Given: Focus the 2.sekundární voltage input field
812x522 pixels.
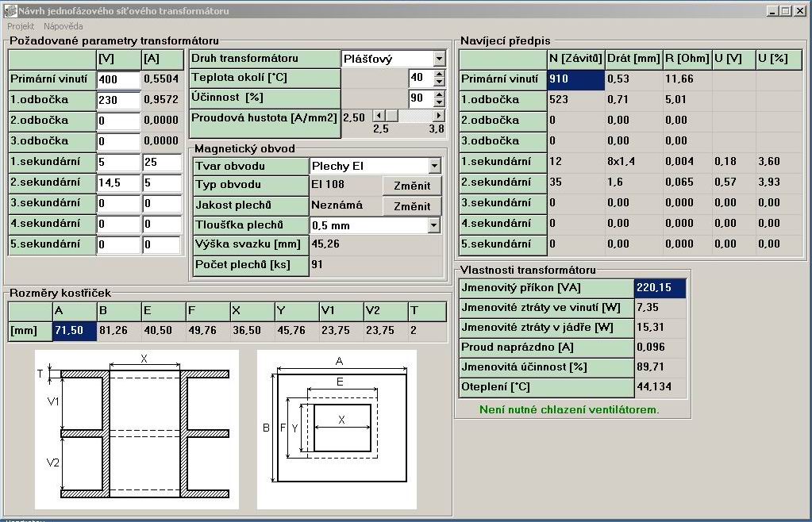Looking at the screenshot, I should [x=118, y=182].
